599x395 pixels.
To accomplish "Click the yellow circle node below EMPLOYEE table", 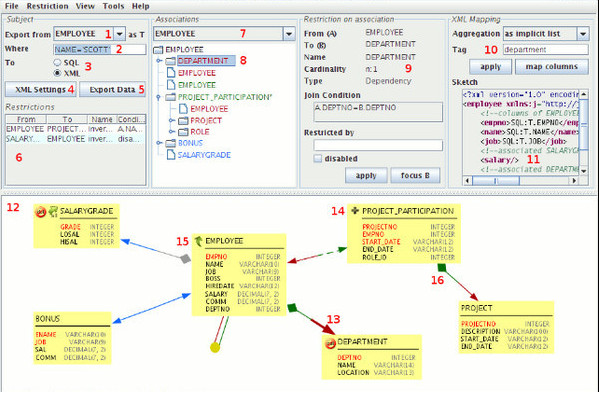I will (215, 348).
